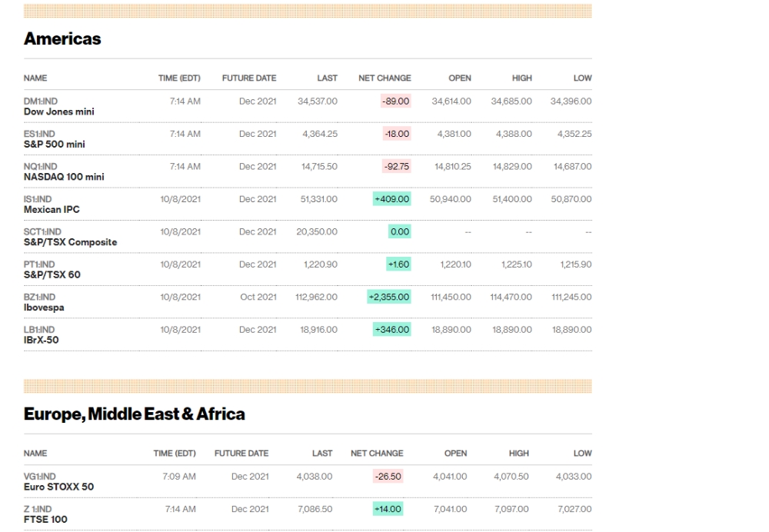The height and width of the screenshot is (532, 769).
Task: Open the S&P 500 mini link
Action: [x=55, y=145]
